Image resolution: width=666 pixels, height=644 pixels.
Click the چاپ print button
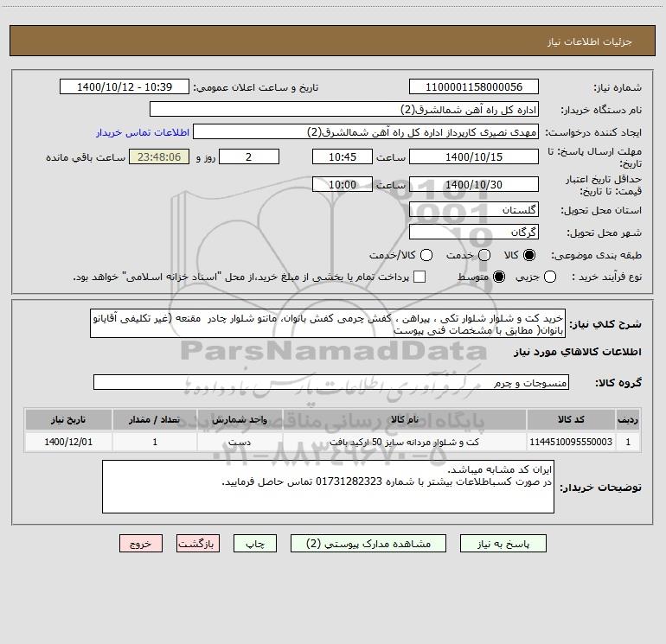(x=255, y=544)
